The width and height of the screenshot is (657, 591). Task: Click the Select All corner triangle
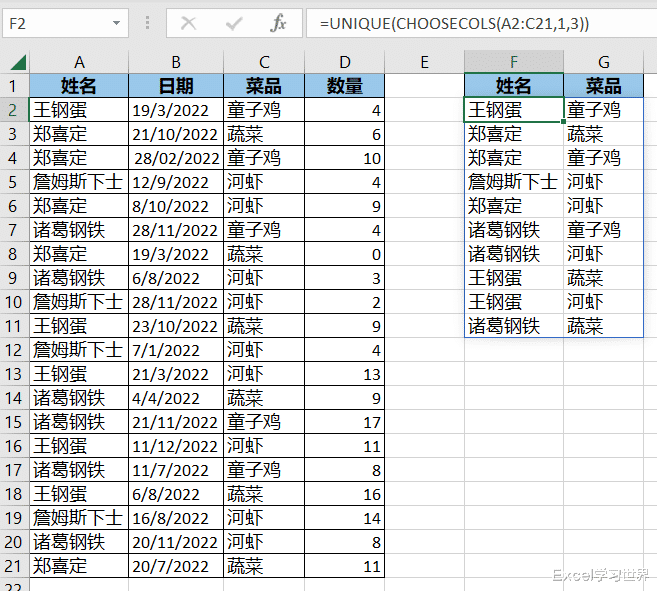[18, 62]
